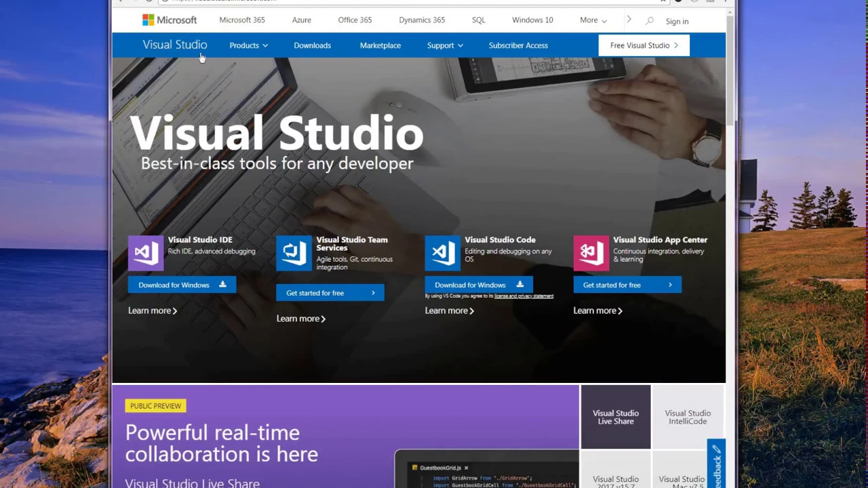
Task: Click Visual Studio Code heading
Action: (500, 240)
